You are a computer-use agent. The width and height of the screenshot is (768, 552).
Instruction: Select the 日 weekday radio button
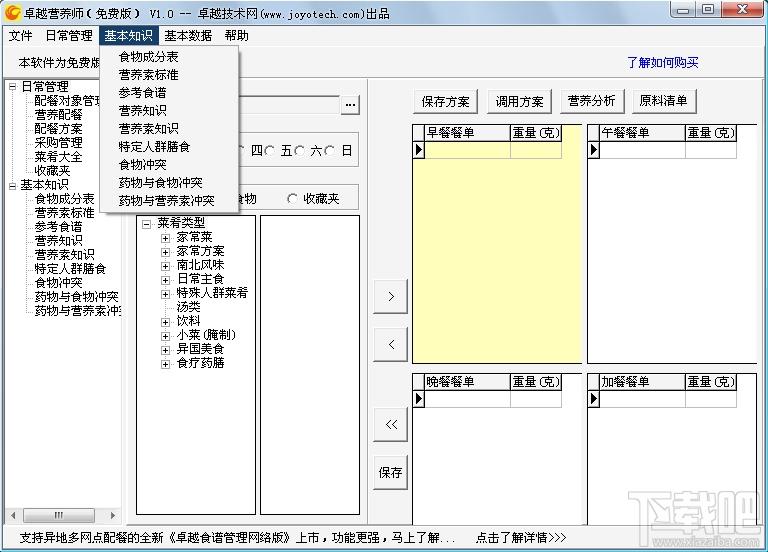(330, 150)
